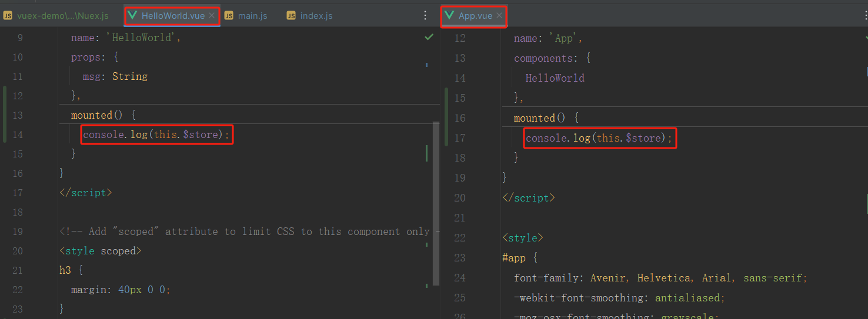868x319 pixels.
Task: Click "#app {" in App.vue
Action: point(520,258)
